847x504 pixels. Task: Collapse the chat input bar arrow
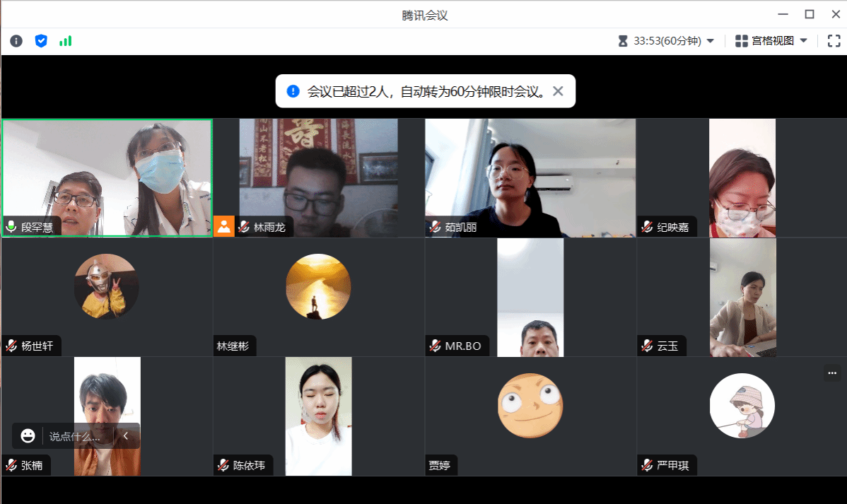126,436
